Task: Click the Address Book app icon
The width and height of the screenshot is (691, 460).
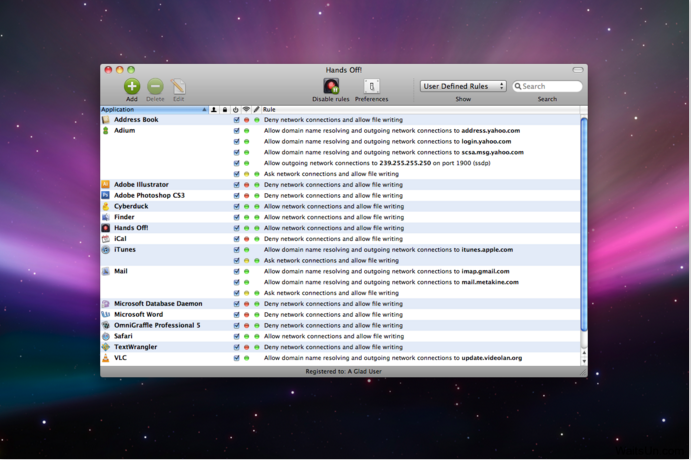Action: tap(106, 120)
